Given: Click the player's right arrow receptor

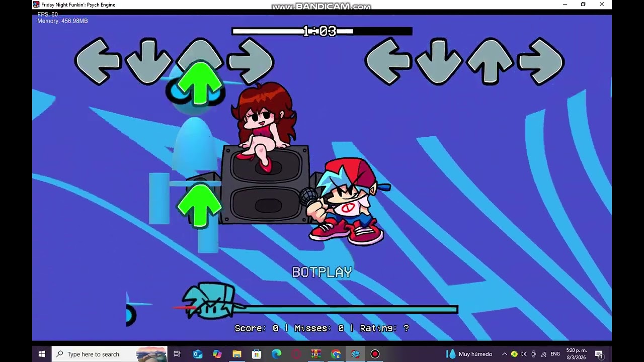Looking at the screenshot, I should (541, 61).
